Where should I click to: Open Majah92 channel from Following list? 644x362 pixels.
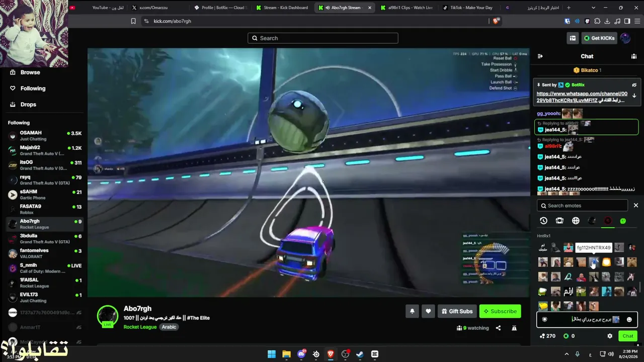point(45,150)
